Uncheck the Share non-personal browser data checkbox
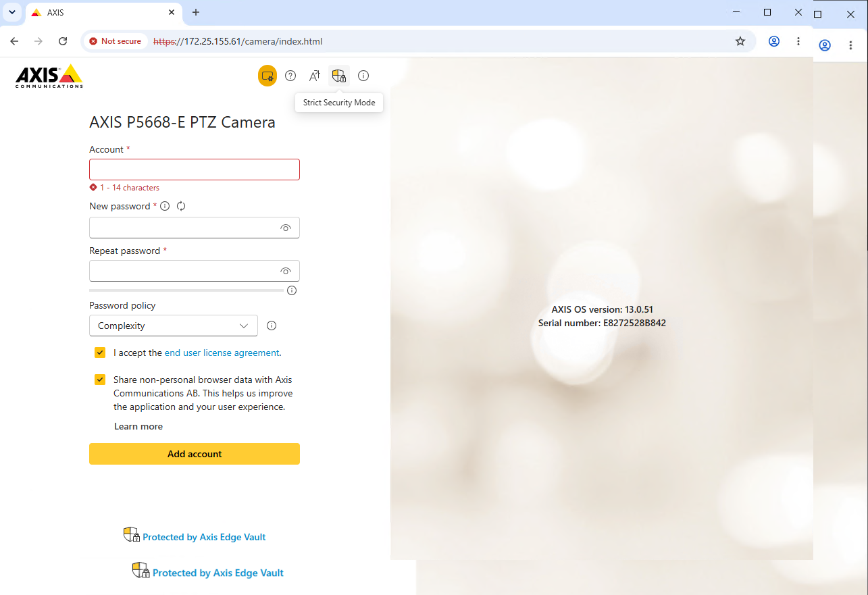This screenshot has height=595, width=868. [x=100, y=380]
